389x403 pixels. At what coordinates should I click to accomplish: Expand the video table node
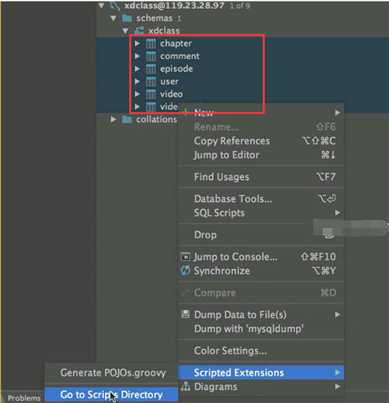[137, 94]
